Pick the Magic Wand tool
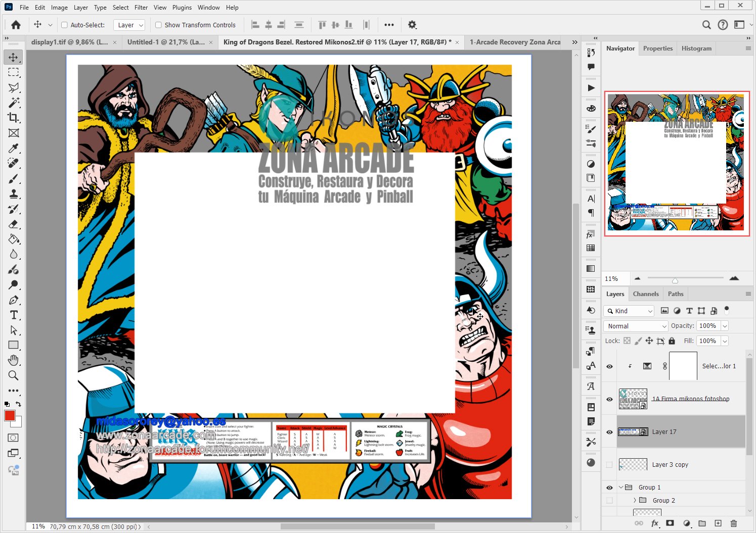 [x=14, y=103]
